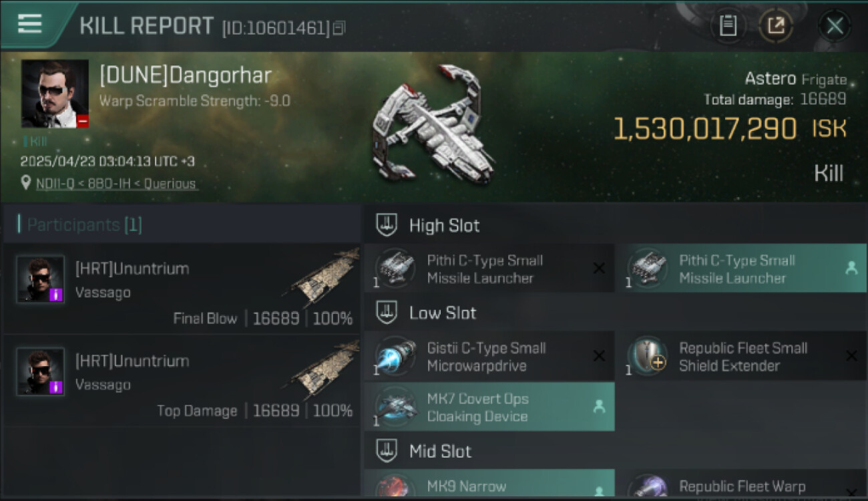Screen dimensions: 868x501
Task: Open Dangorhar's pilot portrait
Action: pyautogui.click(x=55, y=94)
